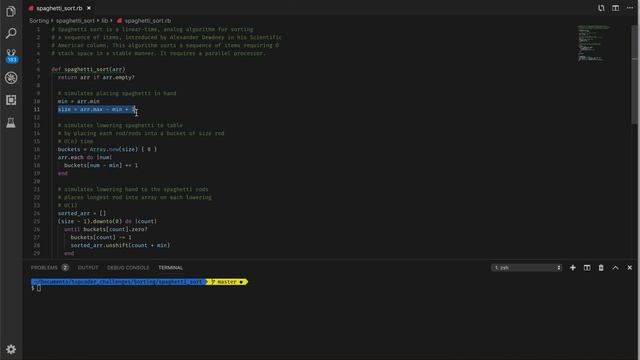The image size is (640, 360).
Task: Close the spaghetti_sort.rb tab
Action: coord(89,8)
